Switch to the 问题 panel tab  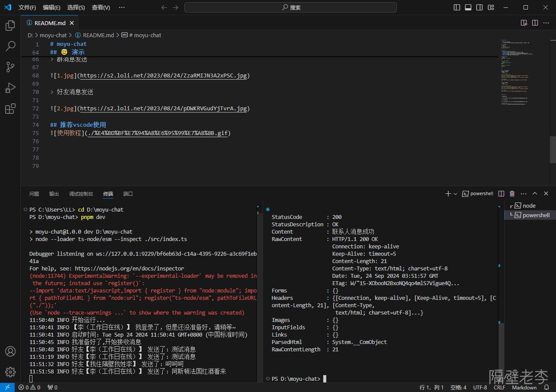[x=34, y=194]
